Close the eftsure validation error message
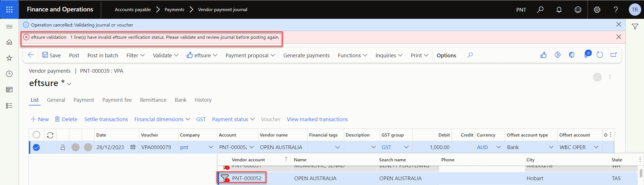644x185 pixels. [x=619, y=37]
